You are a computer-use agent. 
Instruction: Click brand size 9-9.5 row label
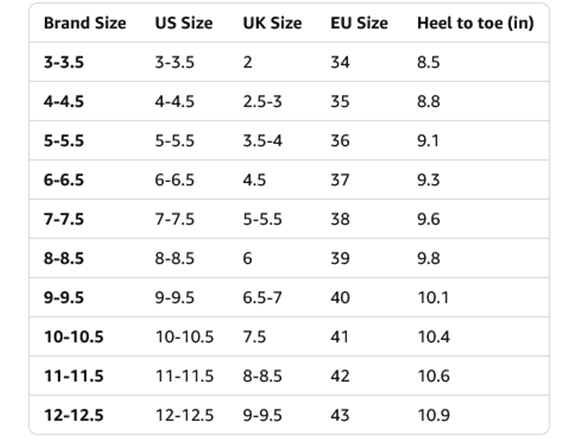(x=64, y=298)
